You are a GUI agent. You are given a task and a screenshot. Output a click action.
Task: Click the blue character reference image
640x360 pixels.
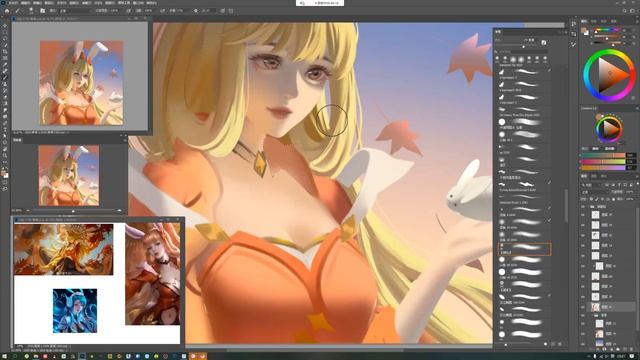coord(75,311)
